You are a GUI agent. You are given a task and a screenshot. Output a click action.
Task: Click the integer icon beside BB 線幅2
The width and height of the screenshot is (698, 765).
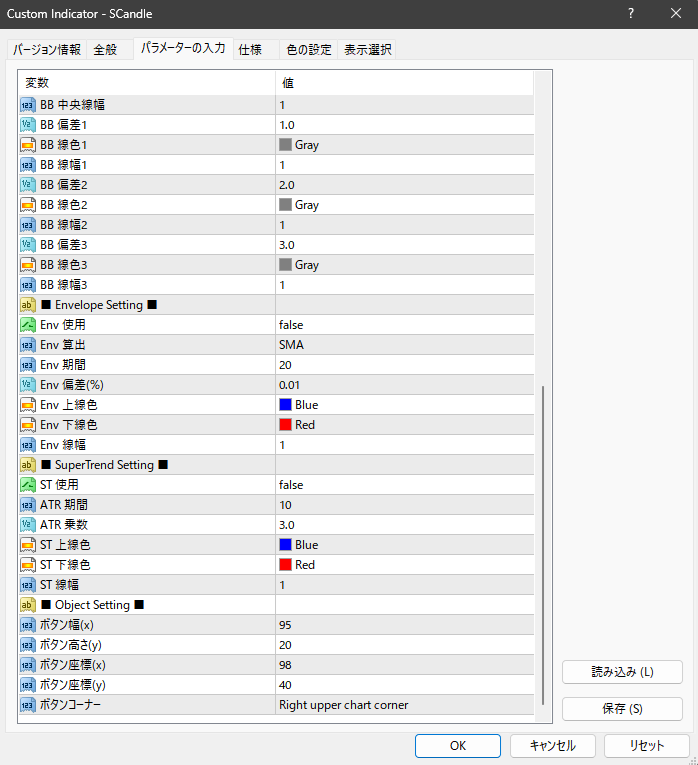click(x=28, y=225)
